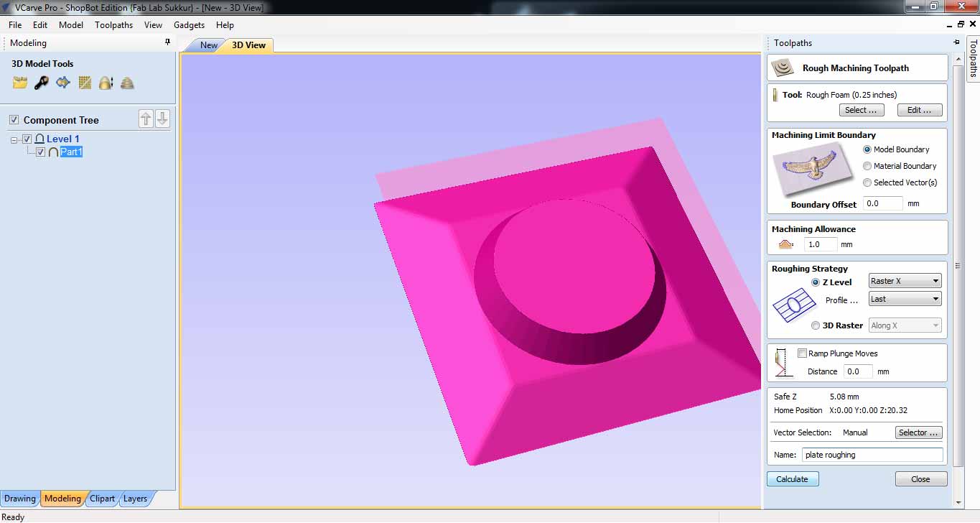980x523 pixels.
Task: Toggle the Level 1 visibility checkbox
Action: [x=27, y=139]
